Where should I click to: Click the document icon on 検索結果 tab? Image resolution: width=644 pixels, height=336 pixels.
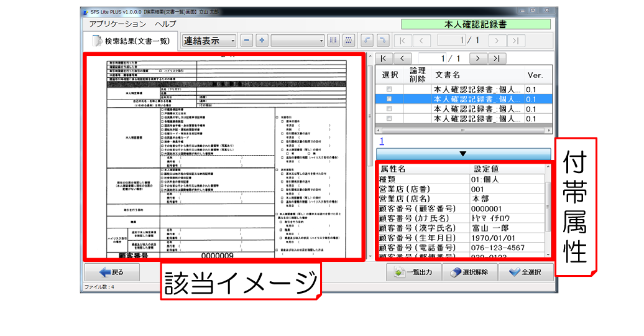click(x=97, y=40)
